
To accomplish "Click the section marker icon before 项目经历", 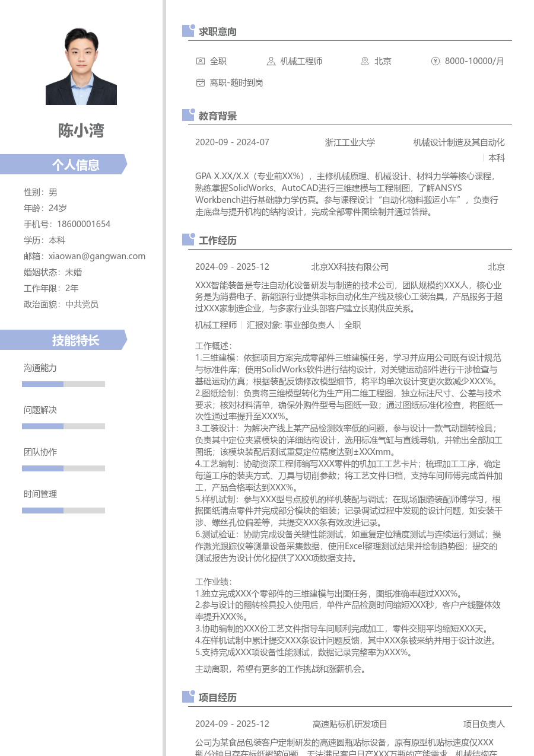I will tap(188, 697).
